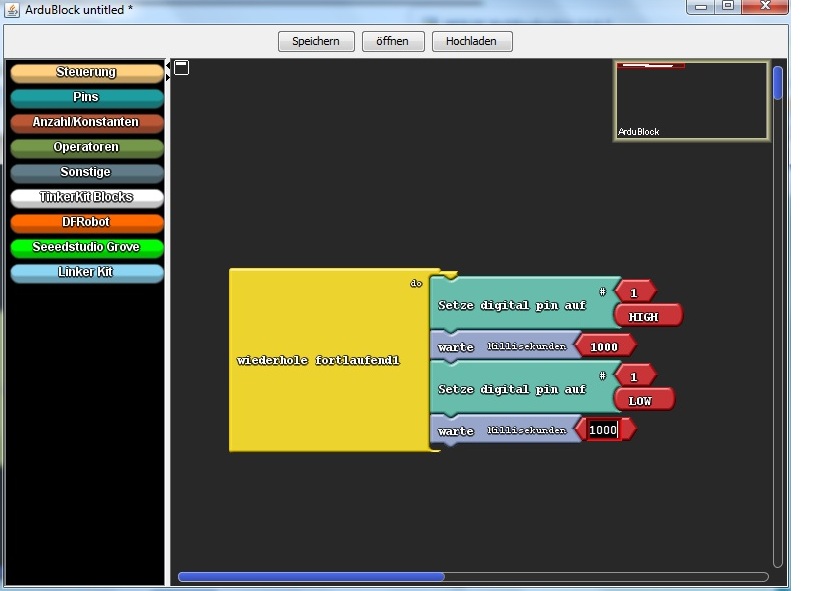Screen dimensions: 819x591
Task: Open the Seeedstudio Grove category
Action: coord(86,247)
